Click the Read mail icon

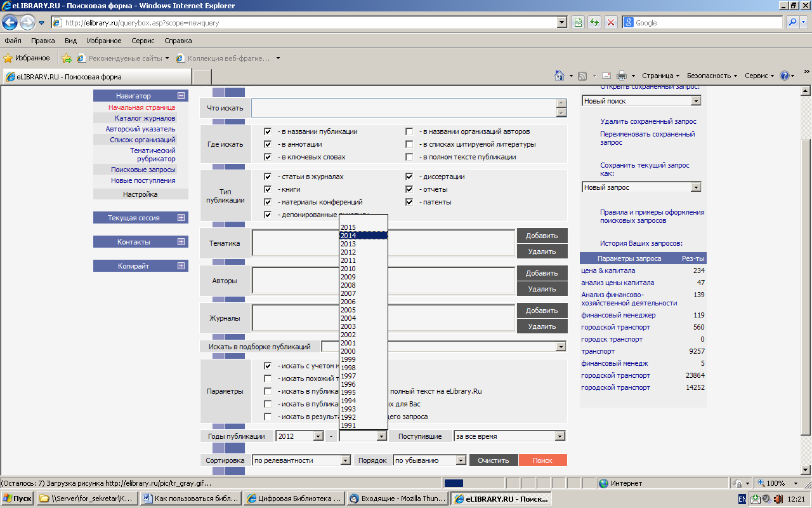(606, 75)
